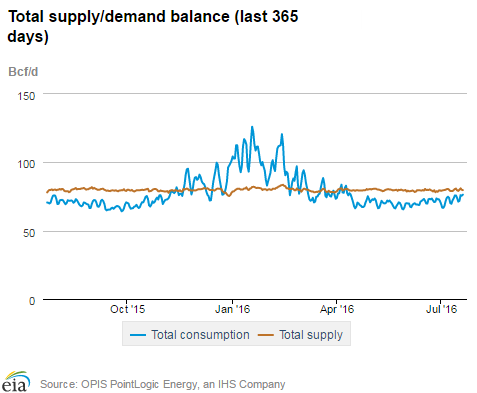Click the eia logo
Viewport: 477px width, 393px height.
16,382
